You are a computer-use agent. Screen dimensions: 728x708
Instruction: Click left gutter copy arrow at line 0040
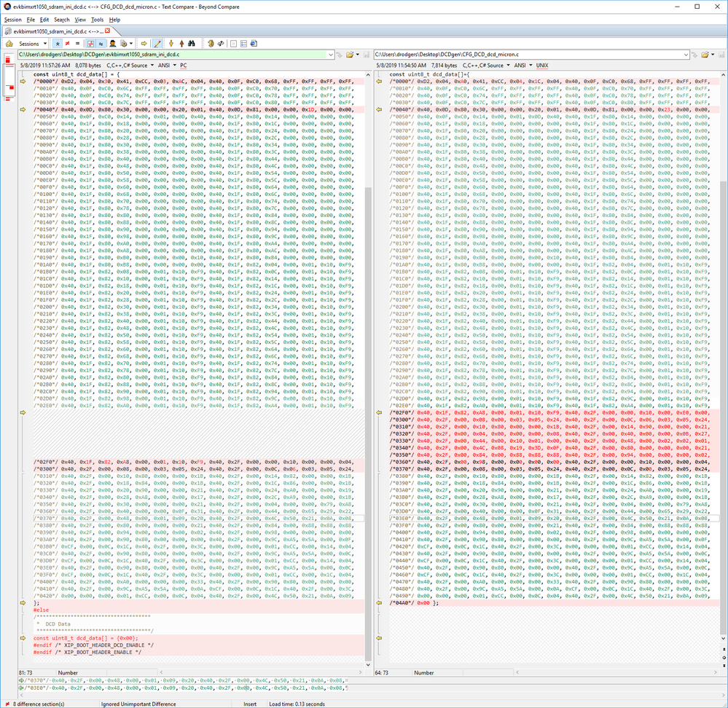pyautogui.click(x=23, y=109)
